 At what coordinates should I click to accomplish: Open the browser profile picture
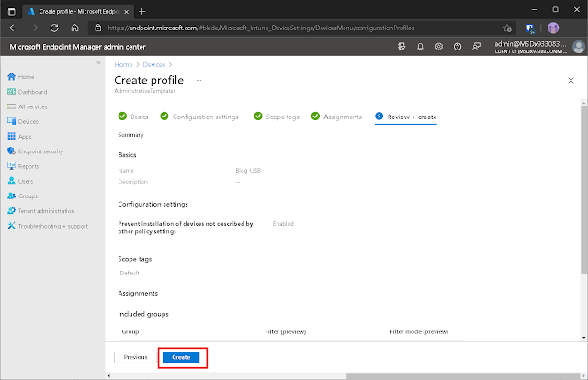[x=553, y=28]
